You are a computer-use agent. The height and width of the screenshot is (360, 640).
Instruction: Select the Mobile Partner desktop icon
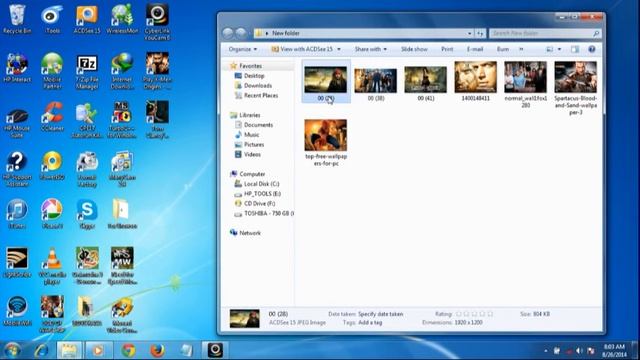[x=52, y=71]
